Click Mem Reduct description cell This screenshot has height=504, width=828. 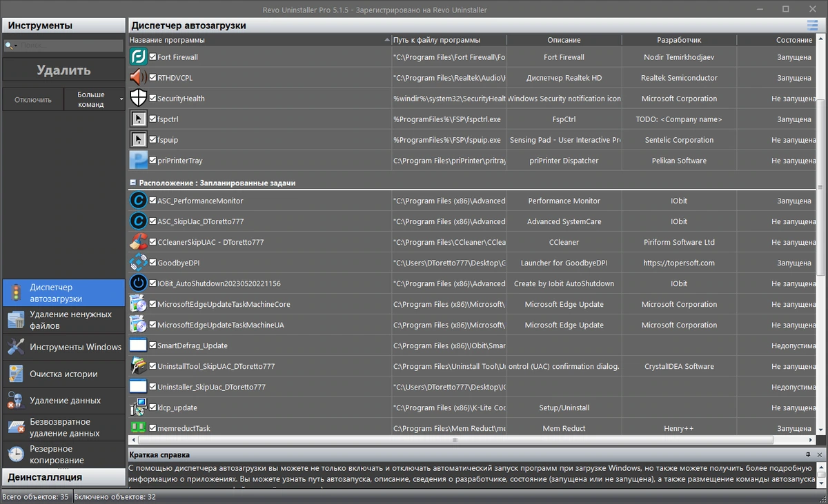click(564, 428)
